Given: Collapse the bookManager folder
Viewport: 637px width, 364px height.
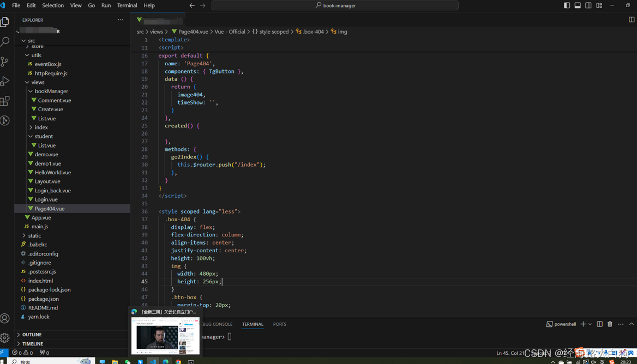Looking at the screenshot, I should point(31,92).
